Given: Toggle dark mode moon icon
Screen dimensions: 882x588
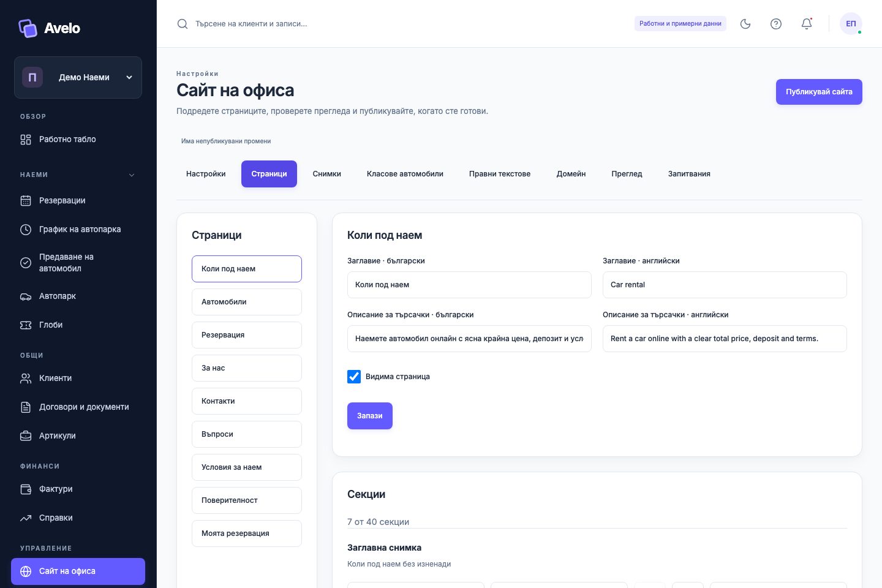Looking at the screenshot, I should point(745,24).
